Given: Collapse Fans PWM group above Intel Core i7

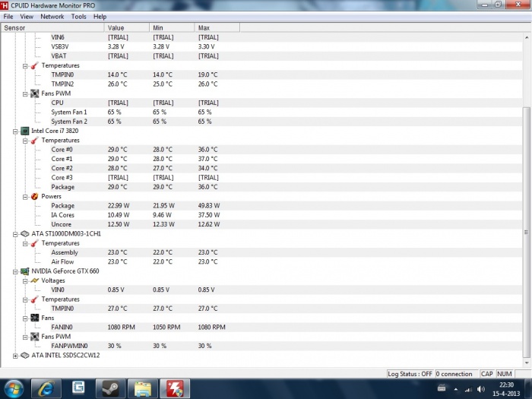Looking at the screenshot, I should [x=25, y=94].
